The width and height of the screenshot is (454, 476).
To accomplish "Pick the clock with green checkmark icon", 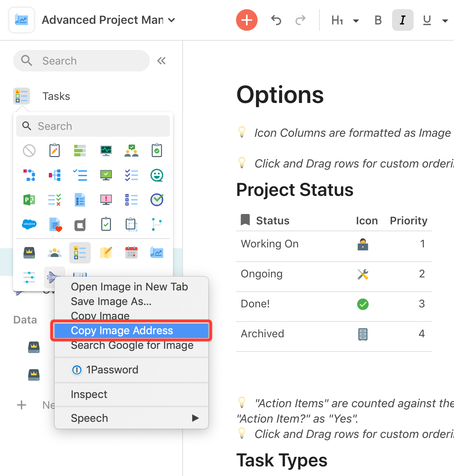I will coord(157,200).
